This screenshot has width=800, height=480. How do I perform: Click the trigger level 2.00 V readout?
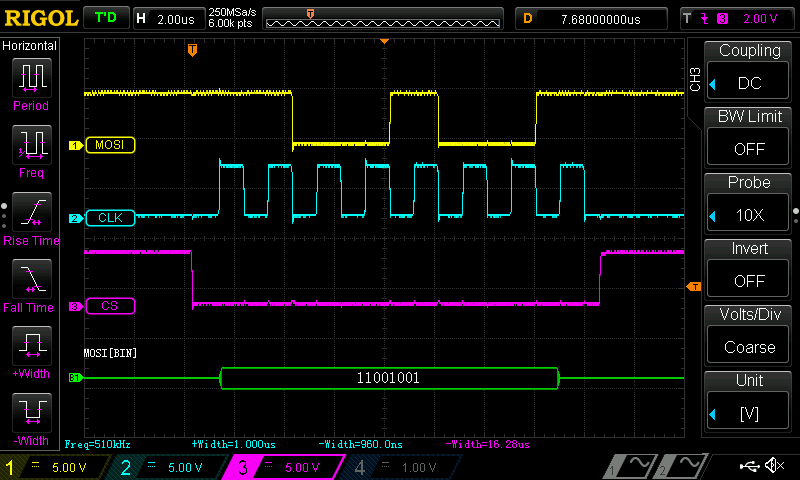[760, 19]
